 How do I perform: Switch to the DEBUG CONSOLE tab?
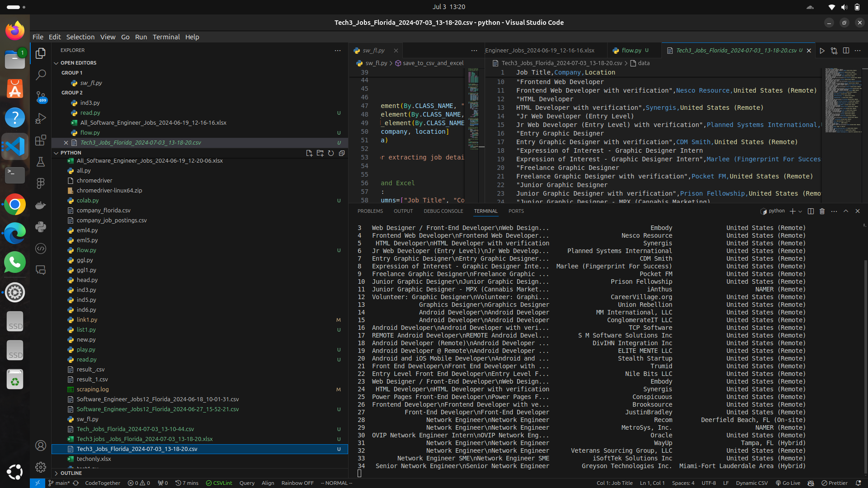click(443, 211)
